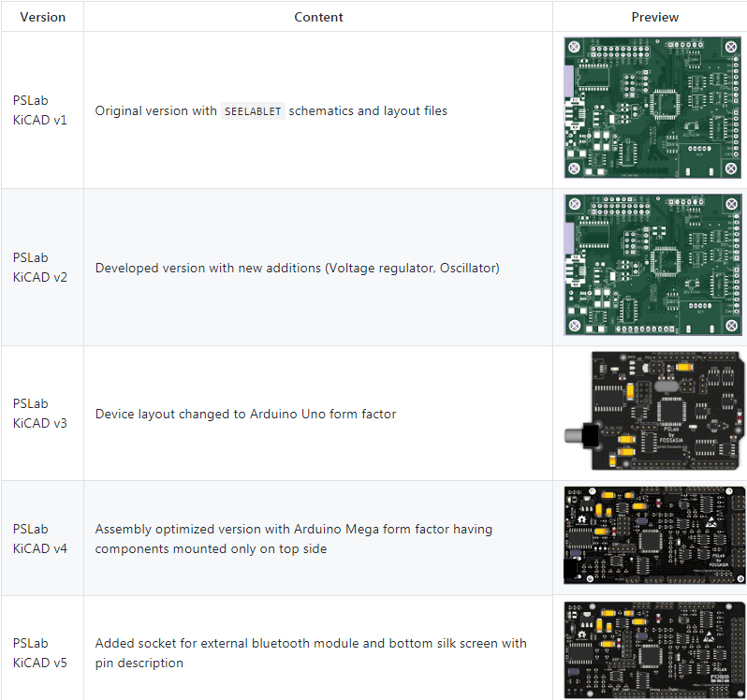Open the PSLab KiCAD v5 board preview image

pyautogui.click(x=654, y=650)
